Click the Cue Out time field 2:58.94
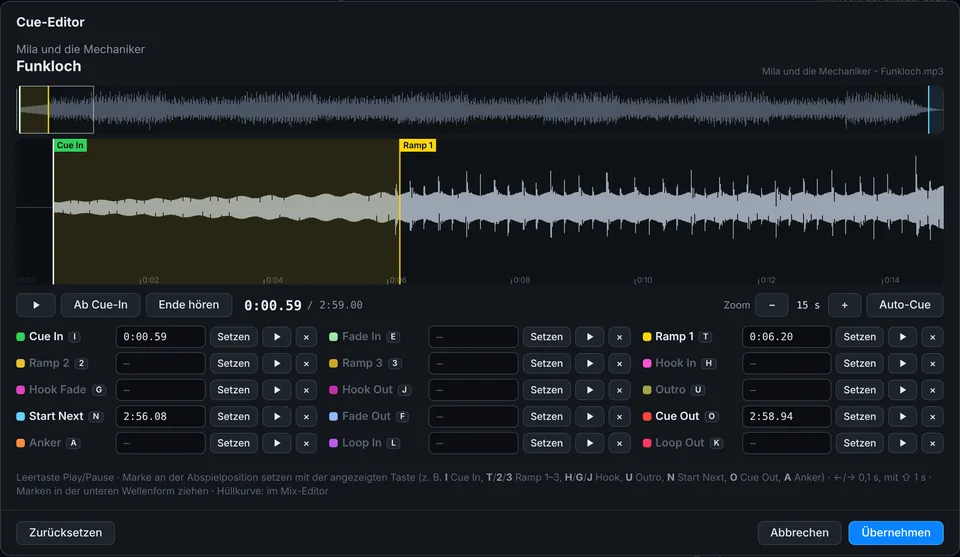The height and width of the screenshot is (557, 960). [x=786, y=416]
